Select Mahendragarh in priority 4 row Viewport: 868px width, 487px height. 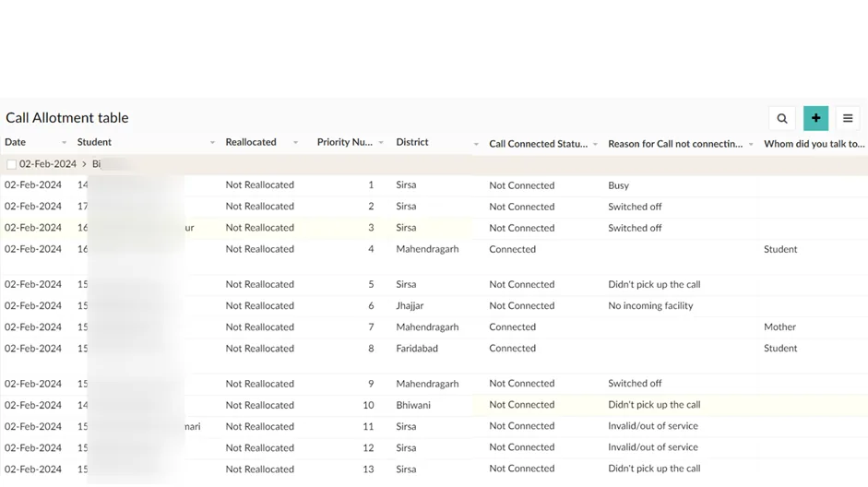(427, 249)
